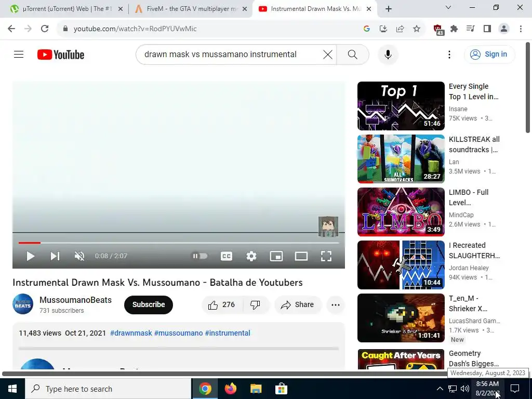Image resolution: width=532 pixels, height=399 pixels.
Task: Toggle the autoplay switch
Action: [x=200, y=256]
